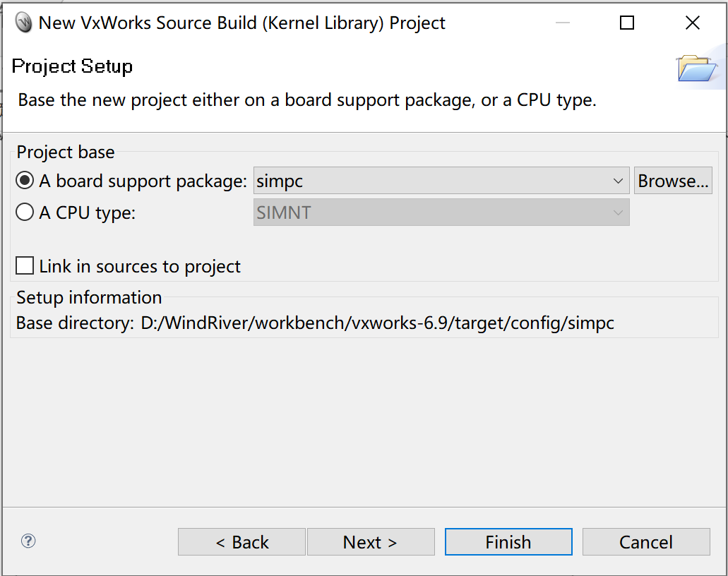Click the 'Project base' group label
This screenshot has width=728, height=576.
65,152
